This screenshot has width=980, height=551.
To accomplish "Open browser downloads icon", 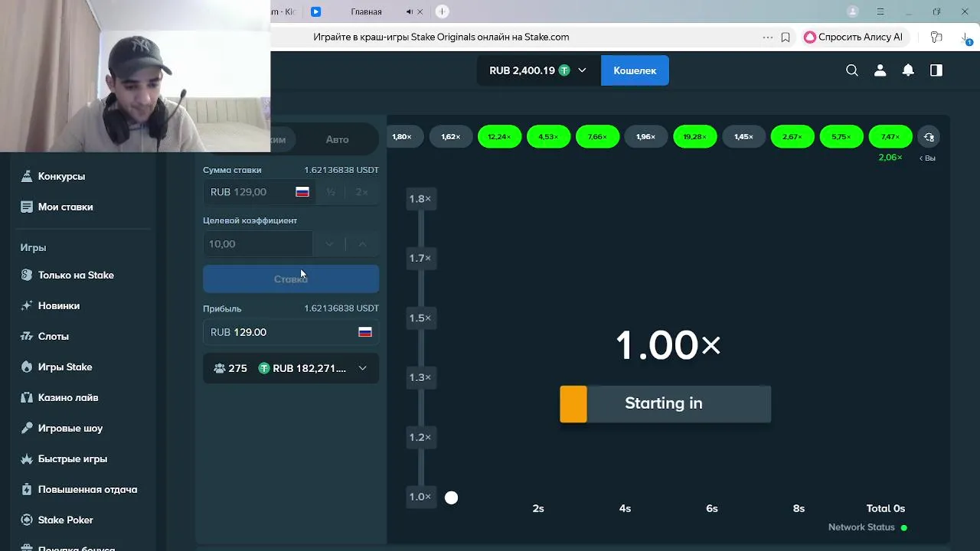I will (x=966, y=37).
